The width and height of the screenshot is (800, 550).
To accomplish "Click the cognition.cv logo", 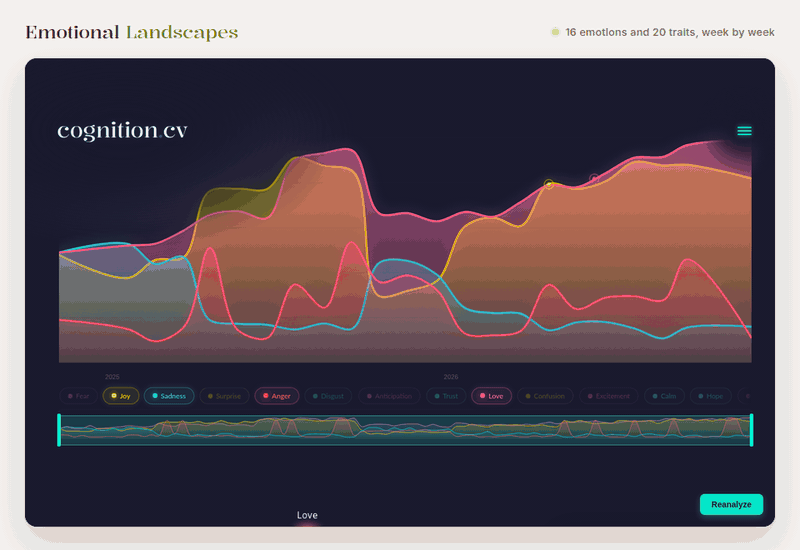I will click(122, 131).
